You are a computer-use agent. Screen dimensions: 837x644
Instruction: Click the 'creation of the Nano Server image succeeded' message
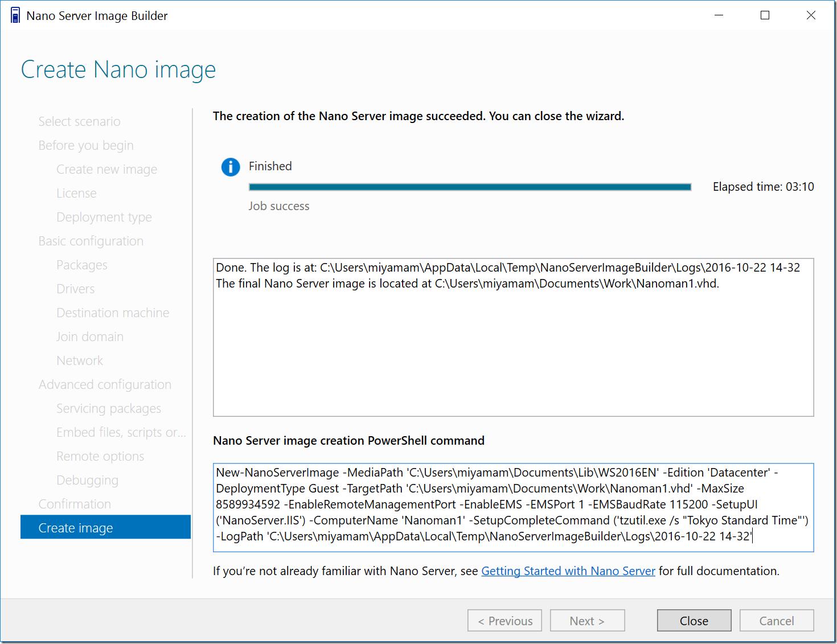[419, 116]
